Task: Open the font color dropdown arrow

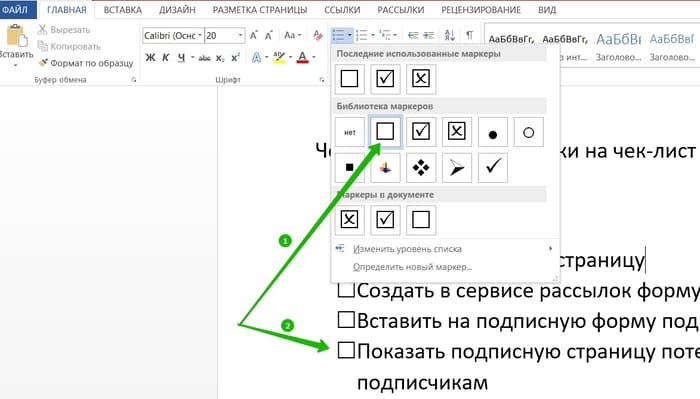Action: (x=314, y=58)
